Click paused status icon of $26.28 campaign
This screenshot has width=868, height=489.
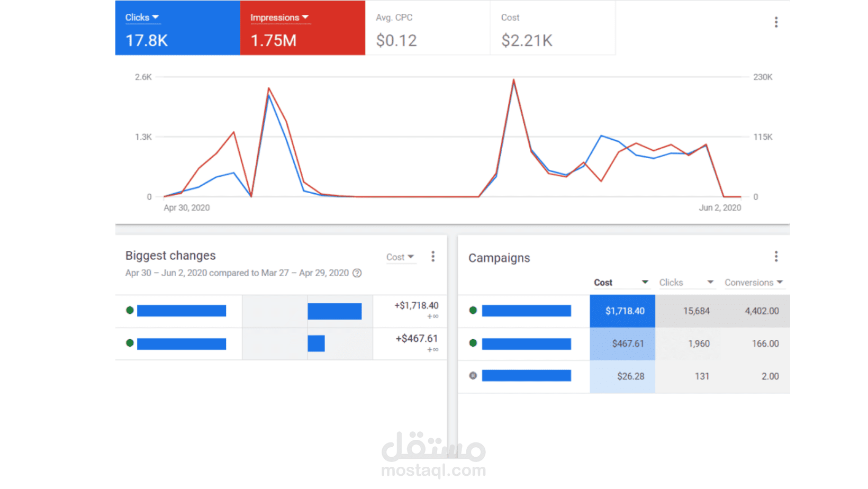[x=473, y=376]
